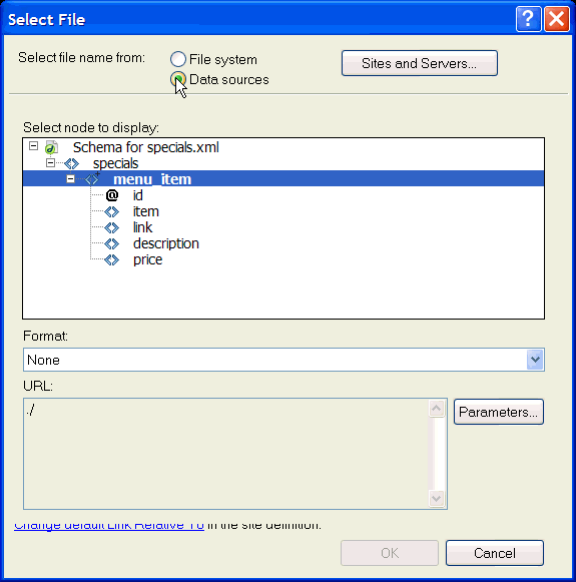
Task: Click the element icon beside item
Action: click(x=112, y=212)
